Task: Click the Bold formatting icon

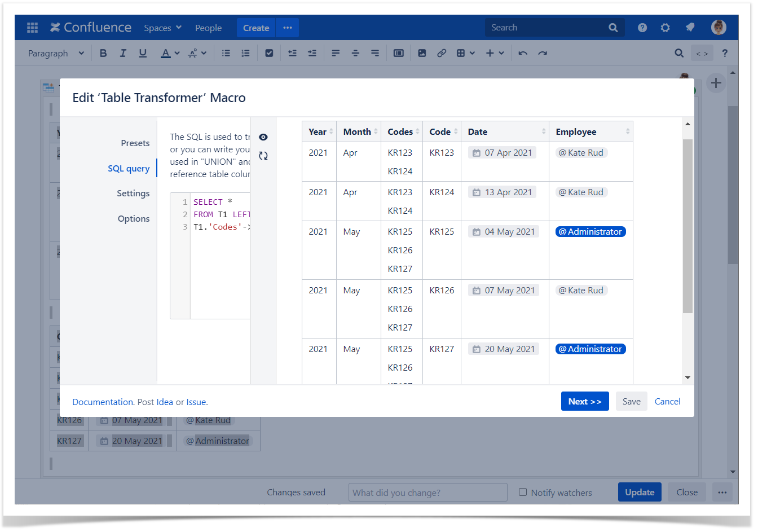Action: coord(103,53)
